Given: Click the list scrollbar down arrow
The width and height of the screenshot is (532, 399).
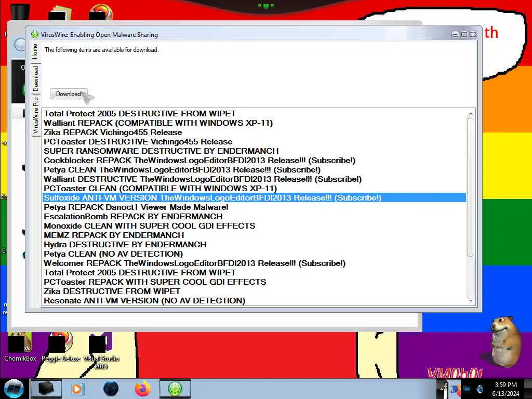Looking at the screenshot, I should 471,301.
